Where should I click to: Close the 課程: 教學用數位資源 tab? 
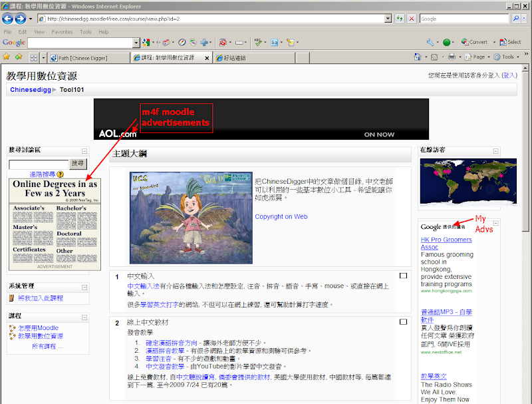click(207, 58)
